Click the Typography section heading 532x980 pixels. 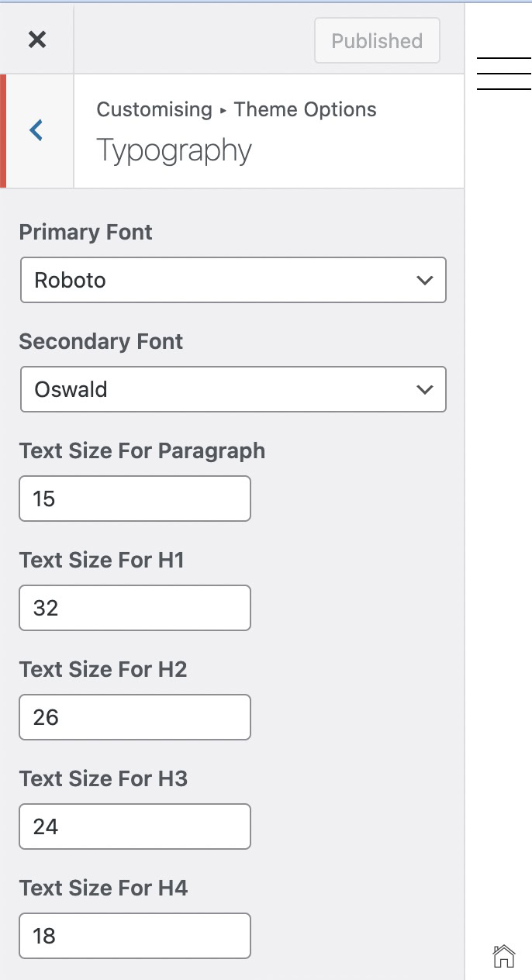[174, 150]
